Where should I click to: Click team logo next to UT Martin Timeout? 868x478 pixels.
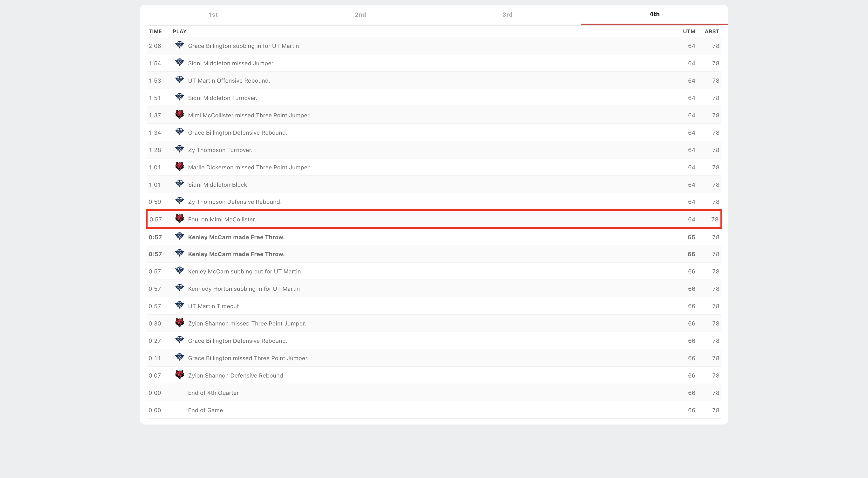[x=179, y=305]
